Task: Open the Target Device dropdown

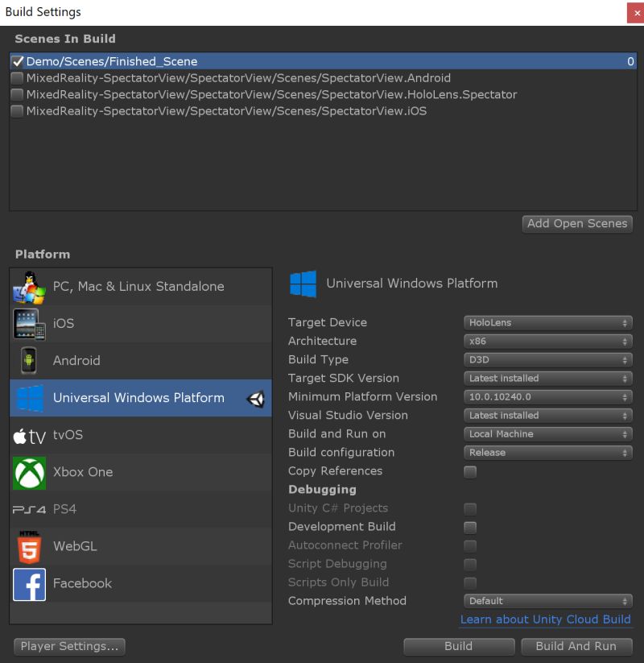Action: tap(547, 322)
